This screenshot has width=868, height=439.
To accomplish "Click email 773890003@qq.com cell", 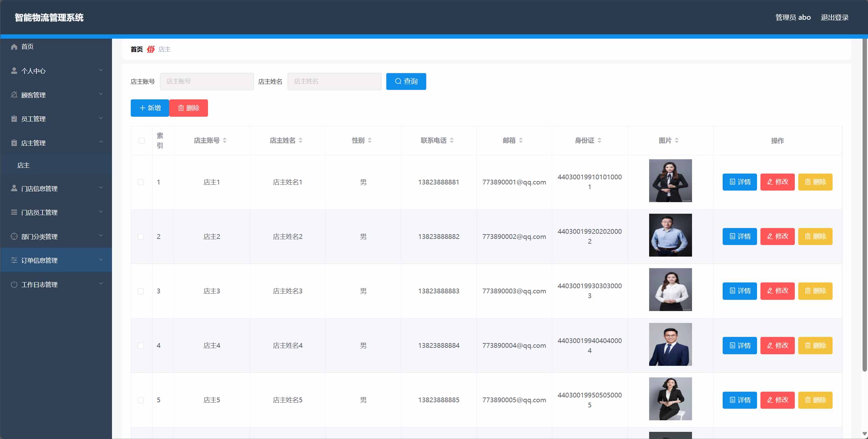I will 514,291.
